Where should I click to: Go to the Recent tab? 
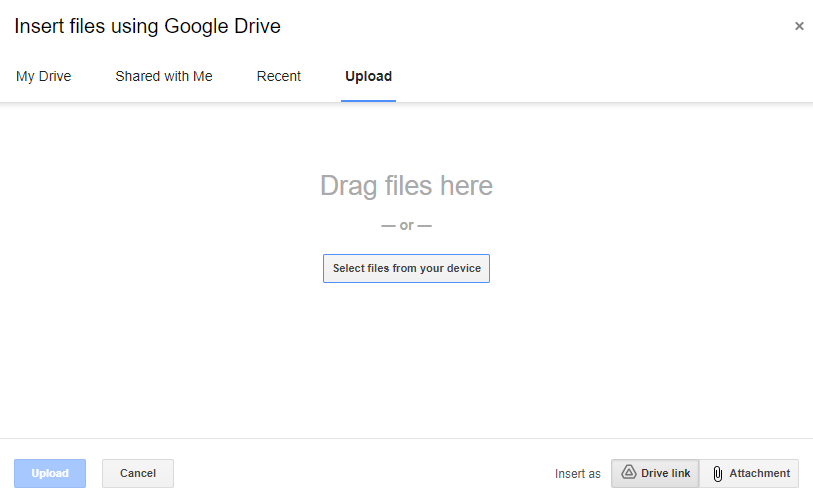click(279, 76)
